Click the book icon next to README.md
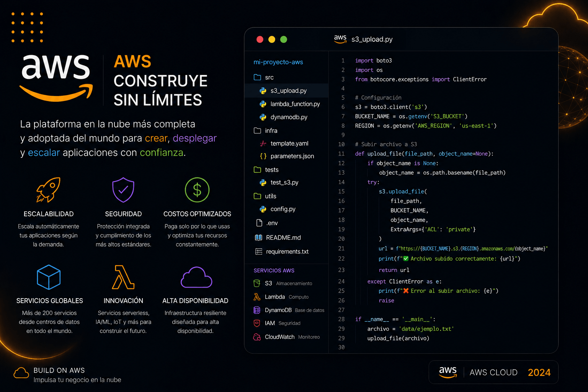 coord(258,238)
